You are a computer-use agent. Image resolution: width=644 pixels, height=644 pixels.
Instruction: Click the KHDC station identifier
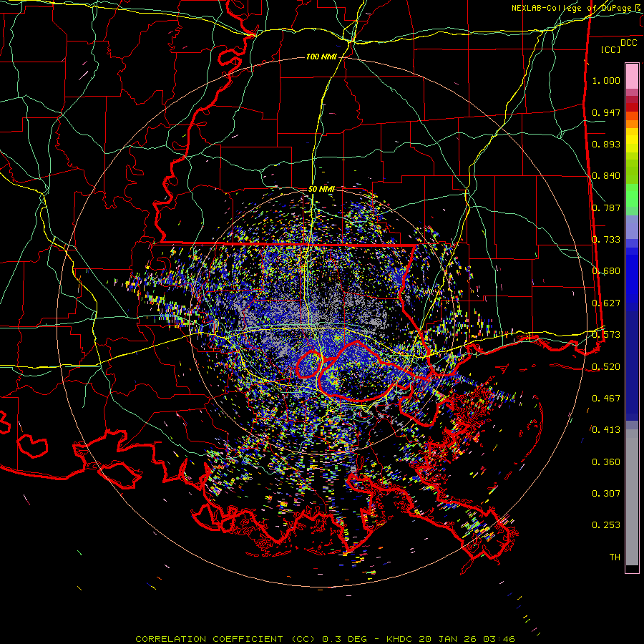(401, 639)
